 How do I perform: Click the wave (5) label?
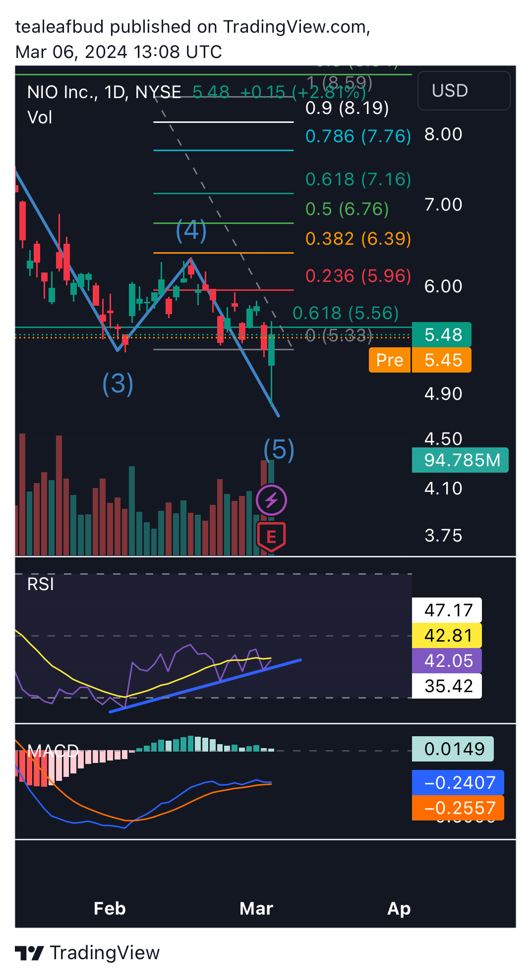tap(279, 450)
